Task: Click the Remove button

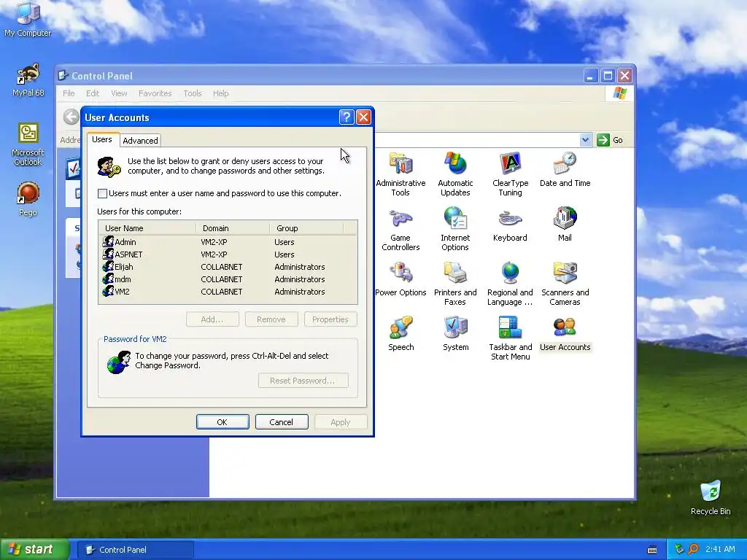Action: (271, 319)
